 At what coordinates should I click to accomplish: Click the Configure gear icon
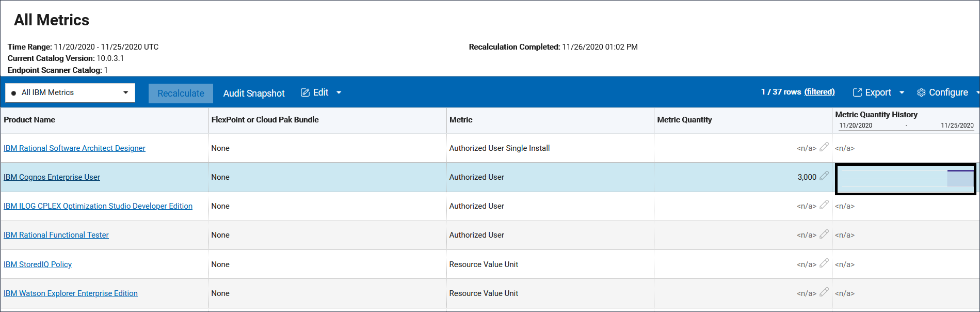(921, 92)
